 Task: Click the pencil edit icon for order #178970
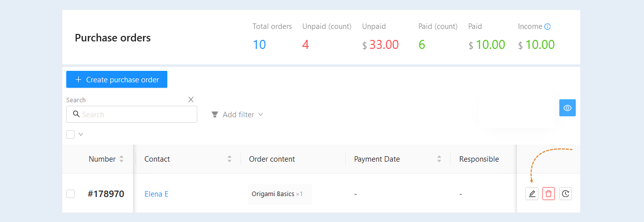pos(532,194)
